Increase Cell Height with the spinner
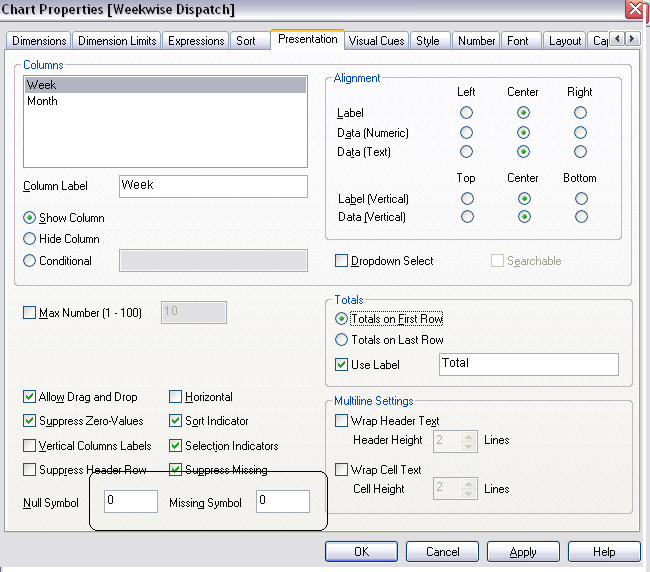 468,483
